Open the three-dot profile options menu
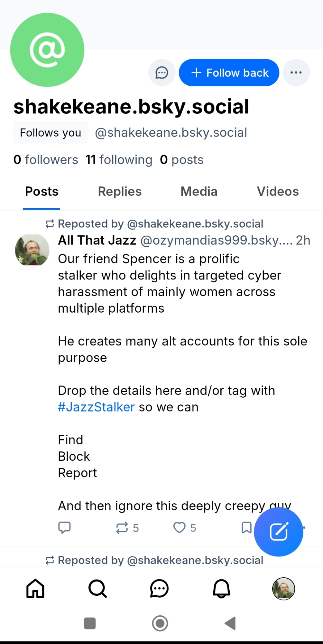 pos(296,73)
